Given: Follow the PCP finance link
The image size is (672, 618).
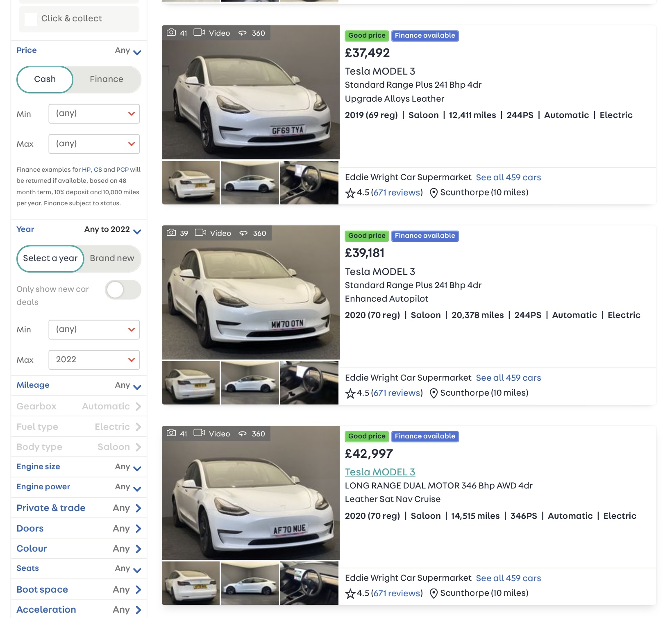Looking at the screenshot, I should click(x=123, y=170).
